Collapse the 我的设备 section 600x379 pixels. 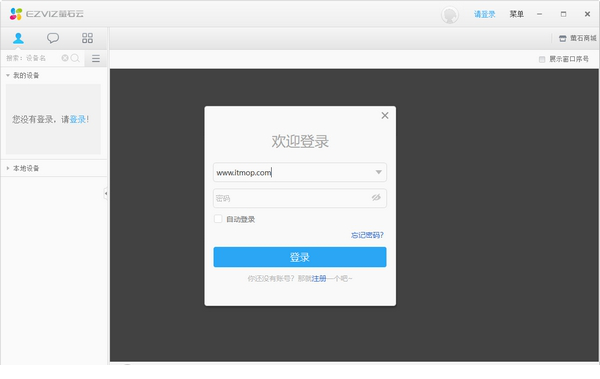pos(8,75)
